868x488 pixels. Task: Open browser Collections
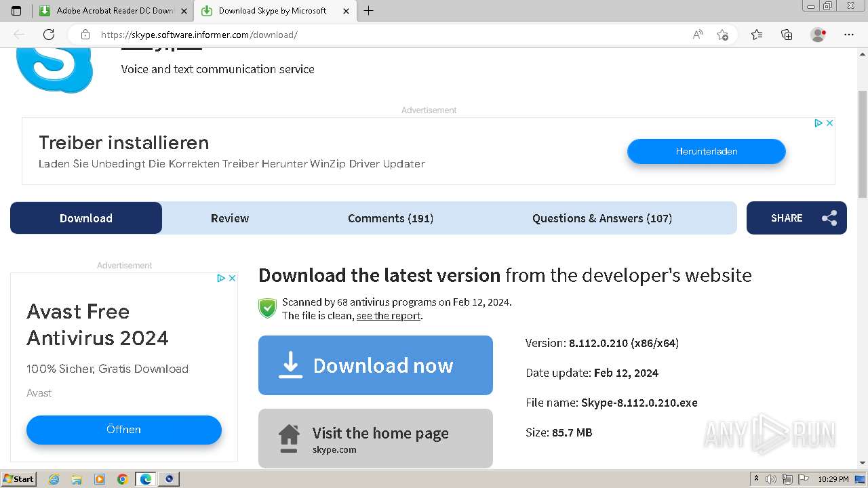click(x=787, y=35)
